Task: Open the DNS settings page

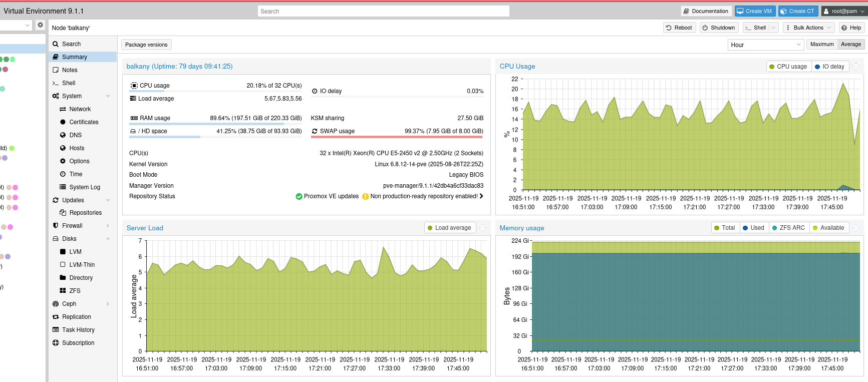Action: pyautogui.click(x=75, y=135)
